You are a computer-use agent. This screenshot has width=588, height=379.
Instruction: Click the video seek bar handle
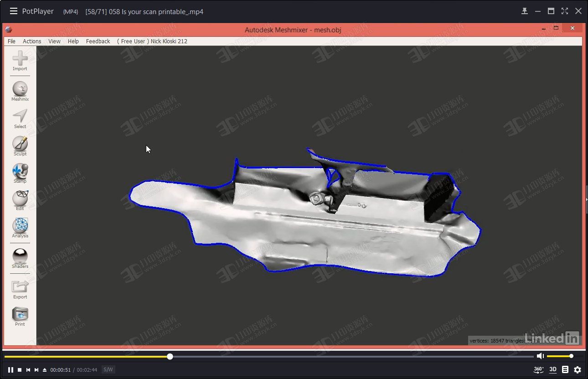coord(170,357)
